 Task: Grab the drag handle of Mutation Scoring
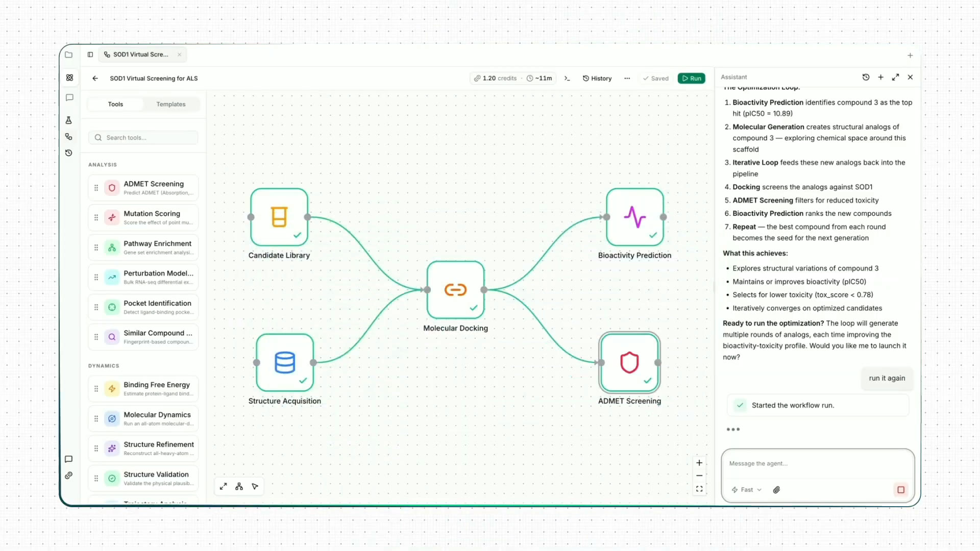(x=96, y=217)
